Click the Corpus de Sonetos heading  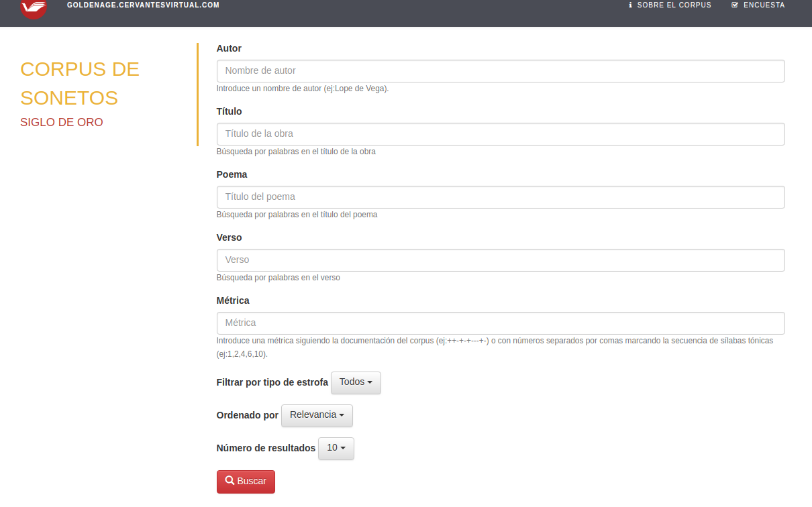click(80, 83)
